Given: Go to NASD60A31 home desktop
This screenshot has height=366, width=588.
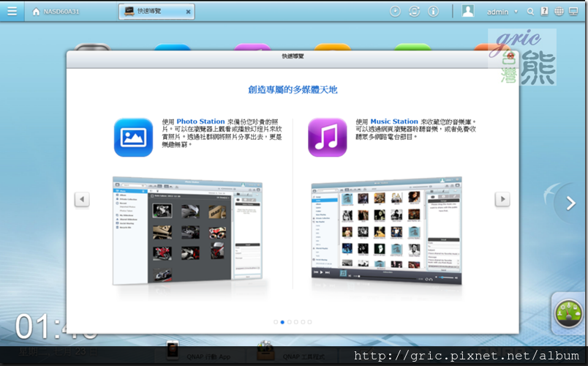Looking at the screenshot, I should click(56, 12).
